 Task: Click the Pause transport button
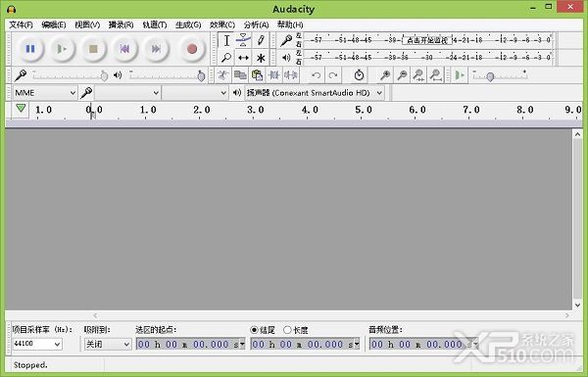pyautogui.click(x=30, y=49)
